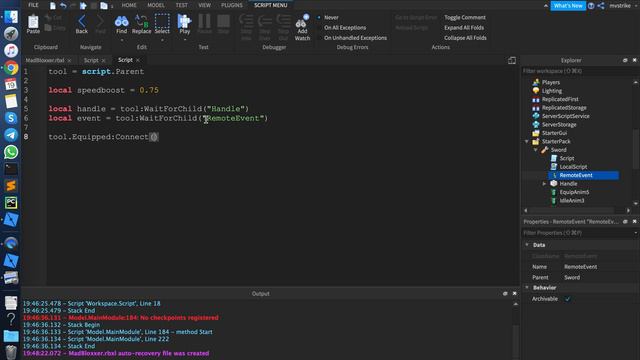Image resolution: width=640 pixels, height=360 pixels.
Task: Collapse the StarterPack tree node
Action: pyautogui.click(x=527, y=141)
